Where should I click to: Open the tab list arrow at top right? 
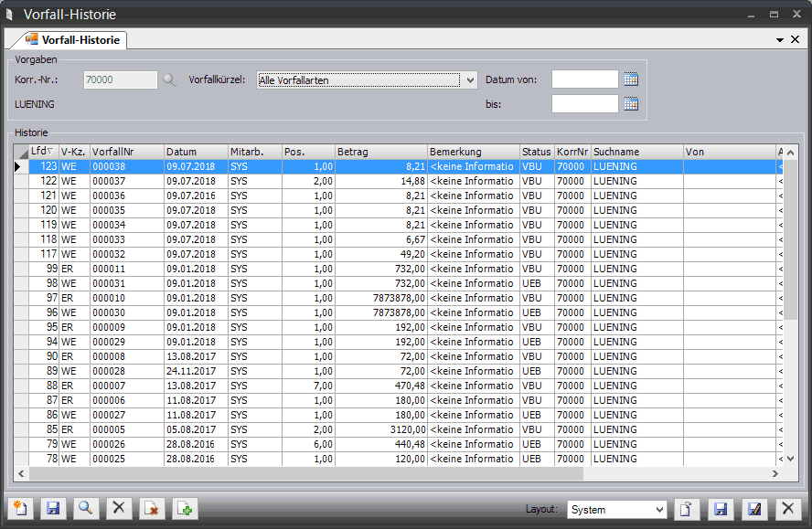tap(780, 40)
